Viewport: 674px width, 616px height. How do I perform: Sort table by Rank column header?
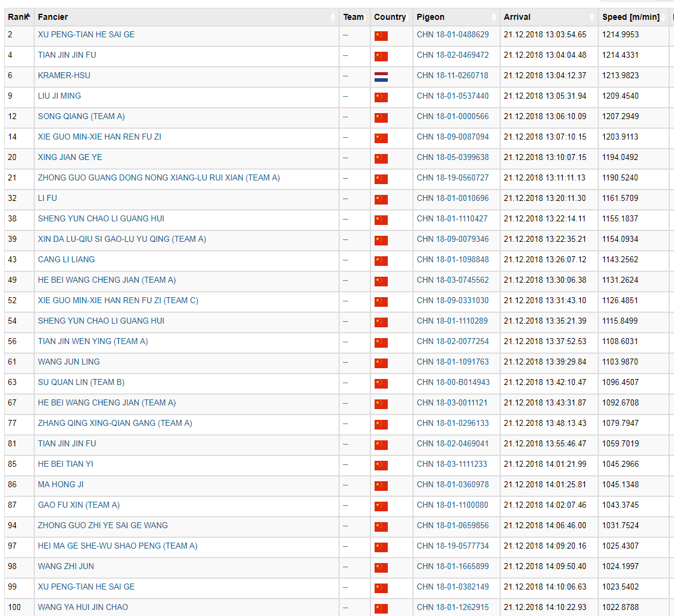click(x=19, y=17)
